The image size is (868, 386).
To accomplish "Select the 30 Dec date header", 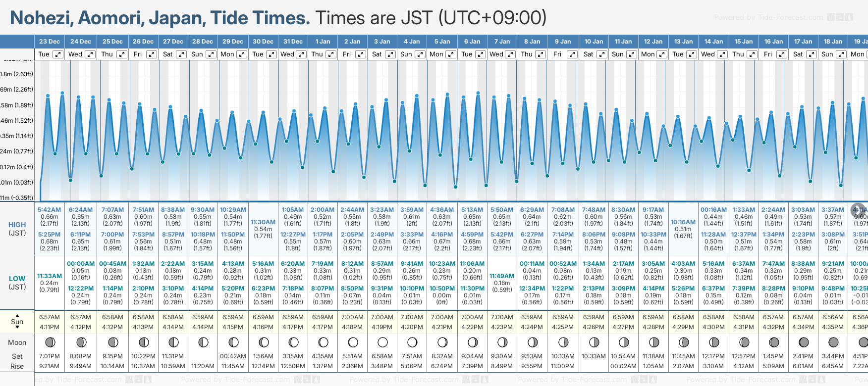I will tap(263, 42).
